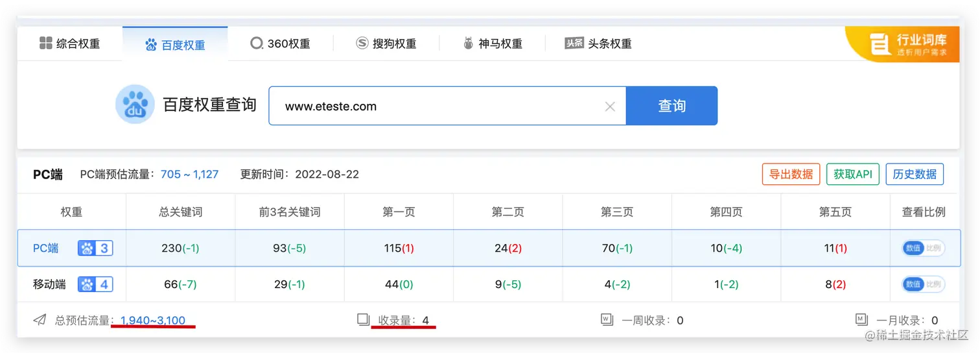Click the 移动端 前3名 value 29(-1)

290,284
